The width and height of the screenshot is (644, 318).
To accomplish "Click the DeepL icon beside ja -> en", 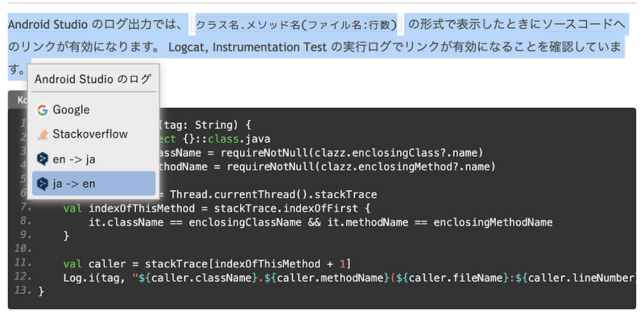I will coord(43,184).
